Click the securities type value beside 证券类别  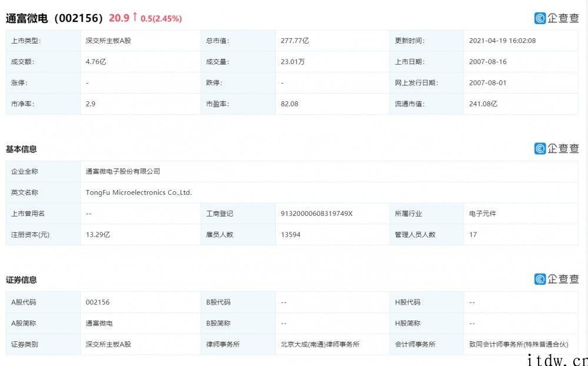[108, 344]
